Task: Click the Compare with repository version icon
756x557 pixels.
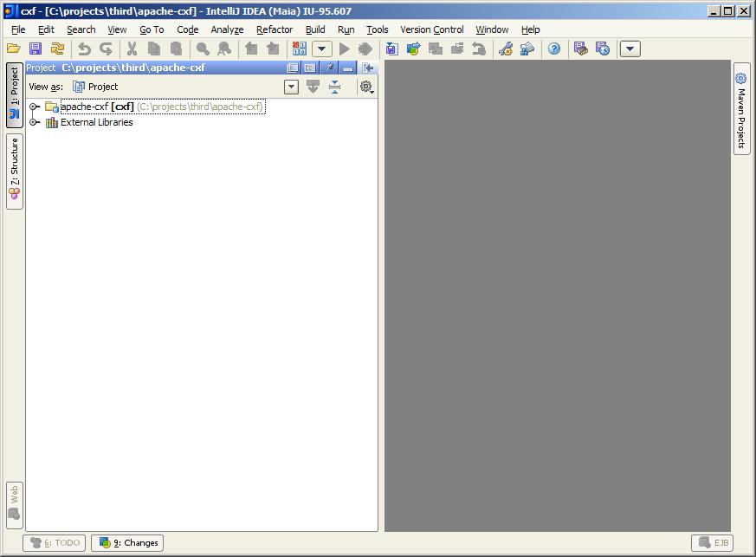Action: pyautogui.click(x=436, y=49)
